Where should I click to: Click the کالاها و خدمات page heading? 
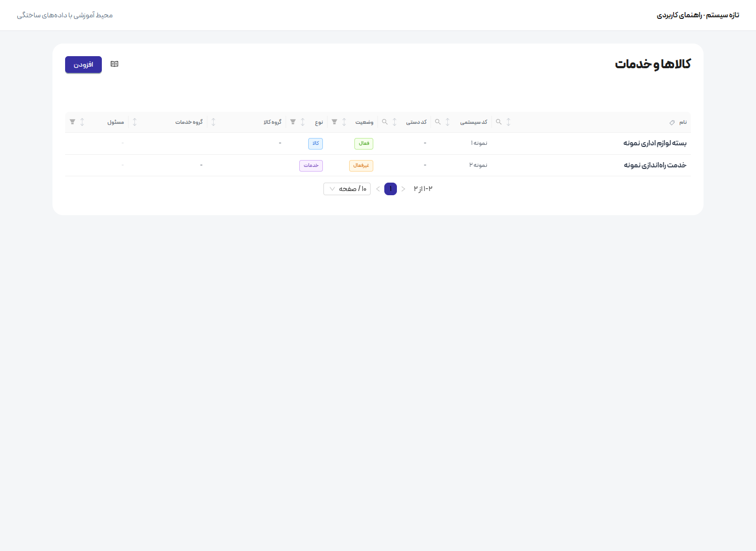(x=653, y=64)
